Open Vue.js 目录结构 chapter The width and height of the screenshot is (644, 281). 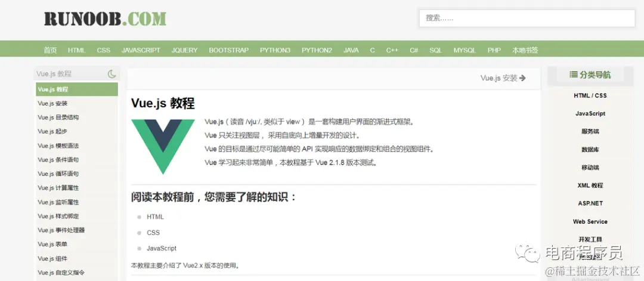(58, 117)
